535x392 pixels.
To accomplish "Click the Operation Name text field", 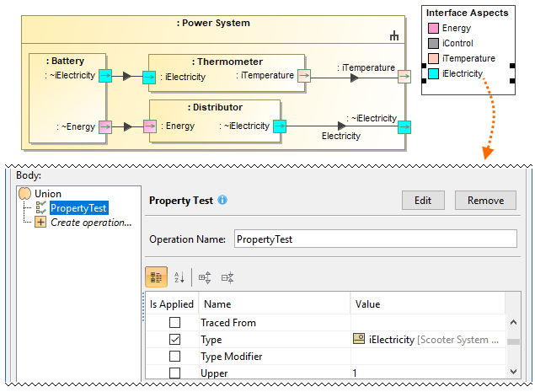I will pos(375,239).
